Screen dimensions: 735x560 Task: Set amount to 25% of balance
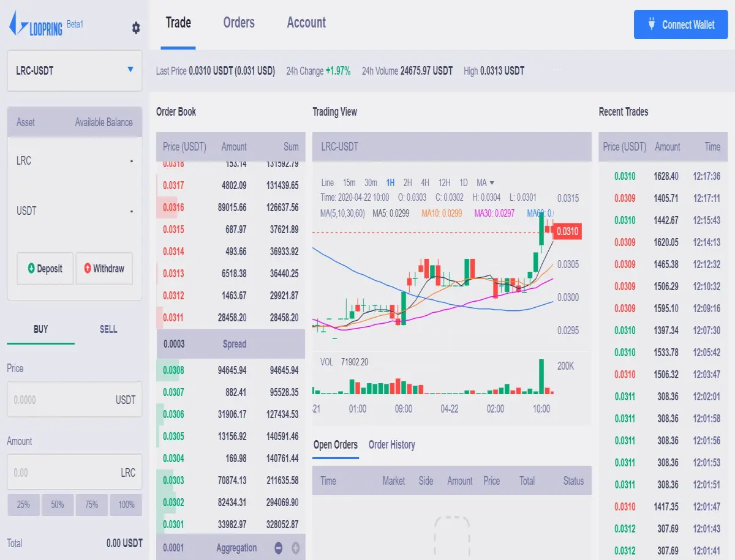23,505
